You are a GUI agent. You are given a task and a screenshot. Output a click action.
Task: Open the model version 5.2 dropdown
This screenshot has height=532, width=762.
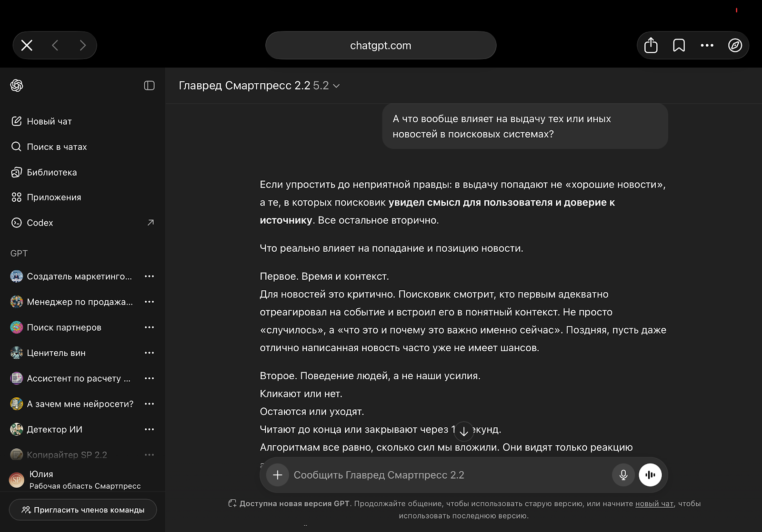point(321,86)
